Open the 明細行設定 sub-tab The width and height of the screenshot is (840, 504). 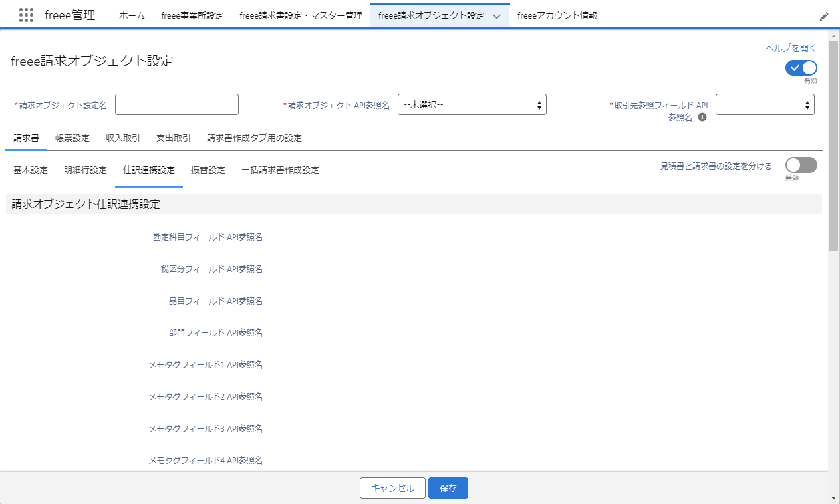coord(86,170)
